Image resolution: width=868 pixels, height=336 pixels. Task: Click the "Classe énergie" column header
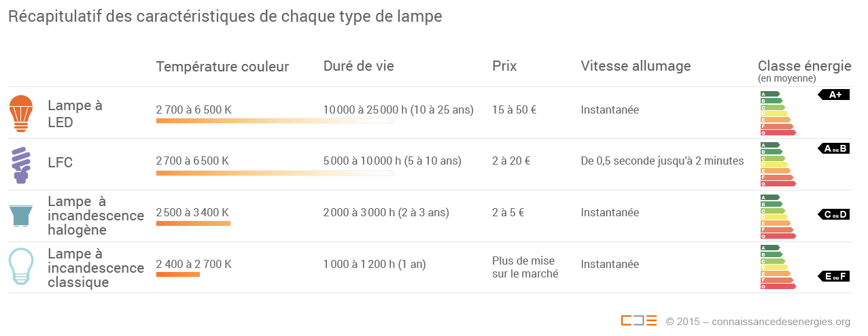804,66
